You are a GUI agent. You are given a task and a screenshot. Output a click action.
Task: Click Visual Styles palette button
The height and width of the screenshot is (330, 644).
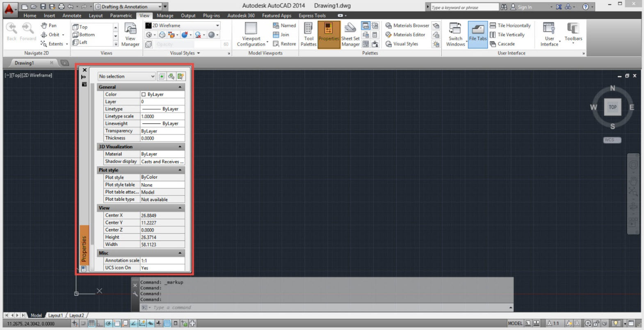tap(402, 44)
